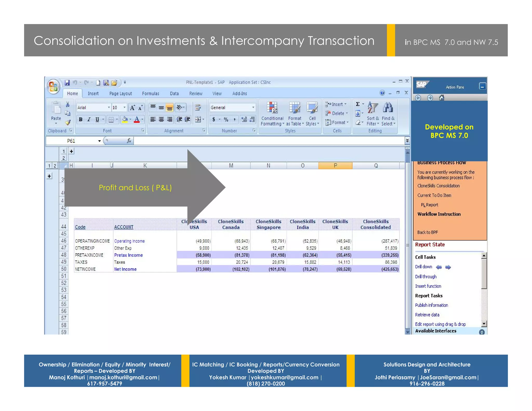Toggle Italic formatting
This screenshot has height=411, width=532.
click(89, 120)
